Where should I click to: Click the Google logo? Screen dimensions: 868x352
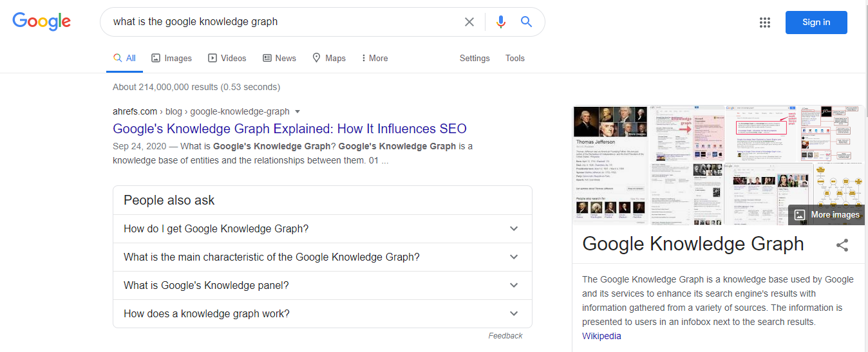pyautogui.click(x=42, y=21)
